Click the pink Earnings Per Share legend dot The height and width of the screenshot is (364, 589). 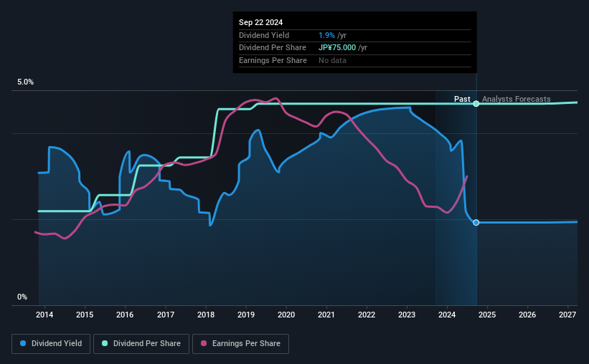pos(204,343)
